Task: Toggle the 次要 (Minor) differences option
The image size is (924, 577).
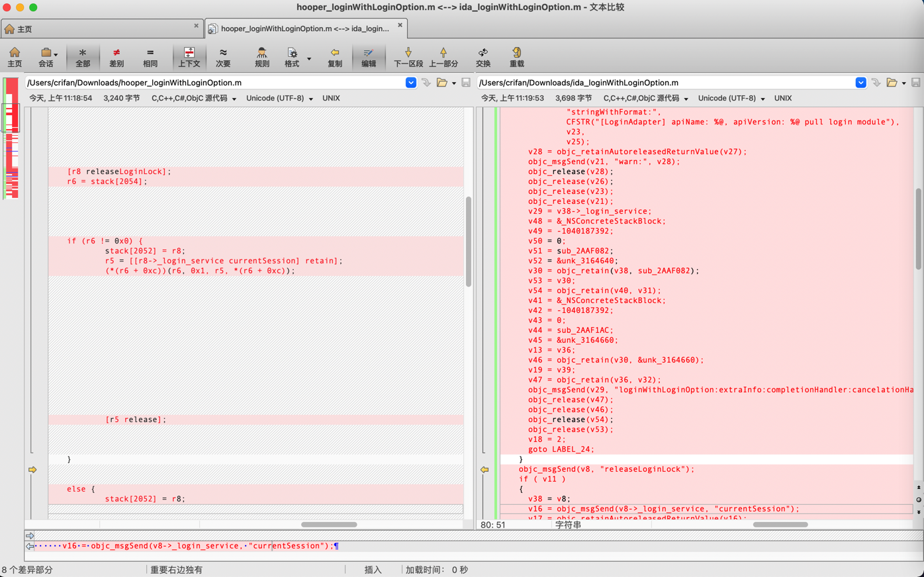Action: coord(223,57)
